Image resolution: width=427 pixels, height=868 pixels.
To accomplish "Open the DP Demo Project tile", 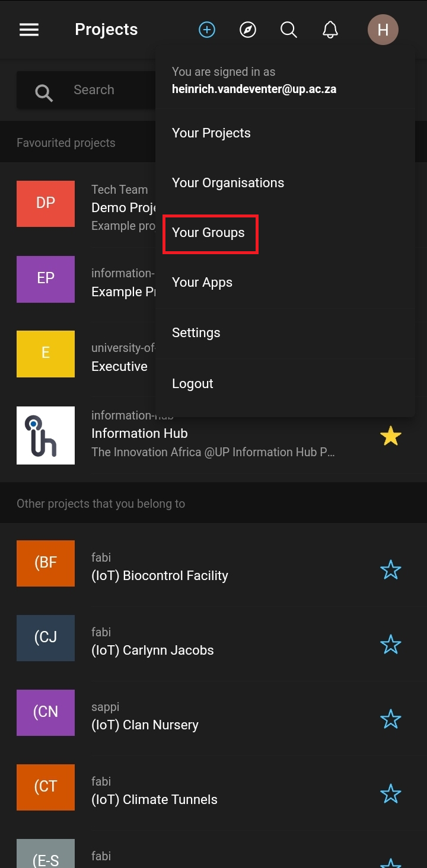I will (46, 204).
